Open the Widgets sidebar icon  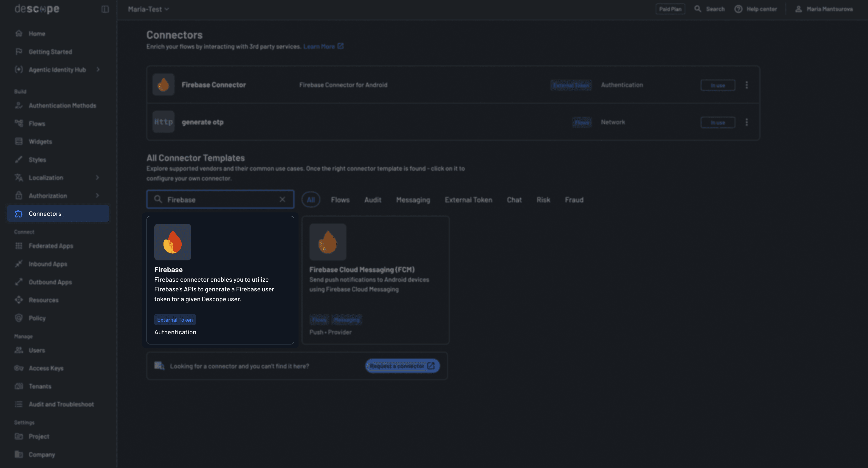coord(19,141)
